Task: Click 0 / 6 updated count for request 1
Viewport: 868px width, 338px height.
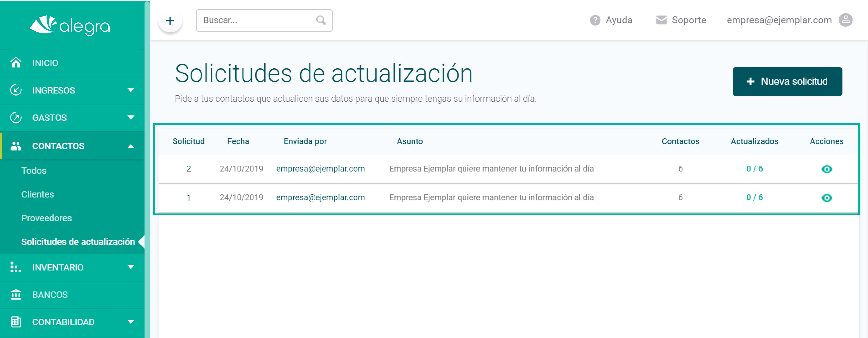Action: [754, 198]
